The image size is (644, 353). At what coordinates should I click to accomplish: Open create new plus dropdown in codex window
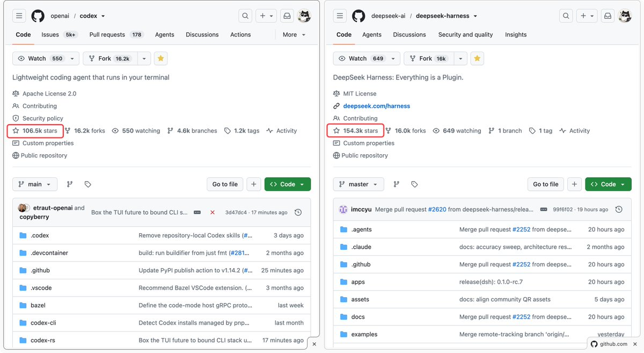[266, 16]
